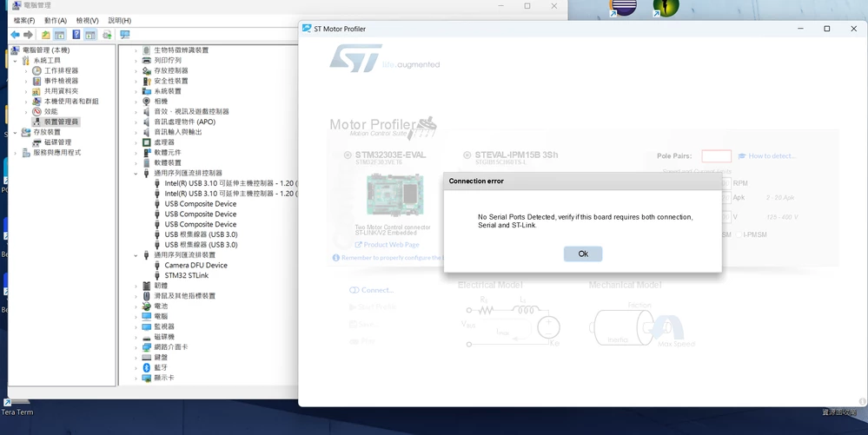Expand the 服務與應用程式 node
The height and width of the screenshot is (435, 868).
(x=15, y=153)
